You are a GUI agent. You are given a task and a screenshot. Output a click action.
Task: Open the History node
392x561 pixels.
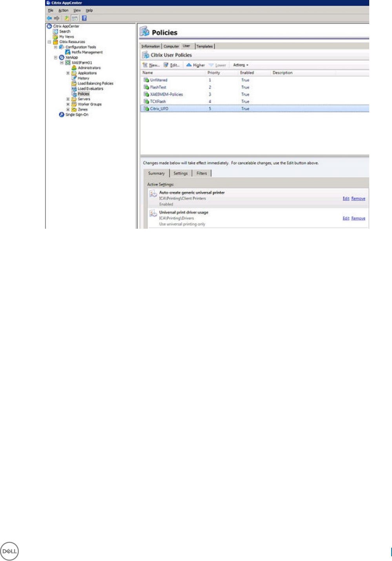tap(83, 78)
